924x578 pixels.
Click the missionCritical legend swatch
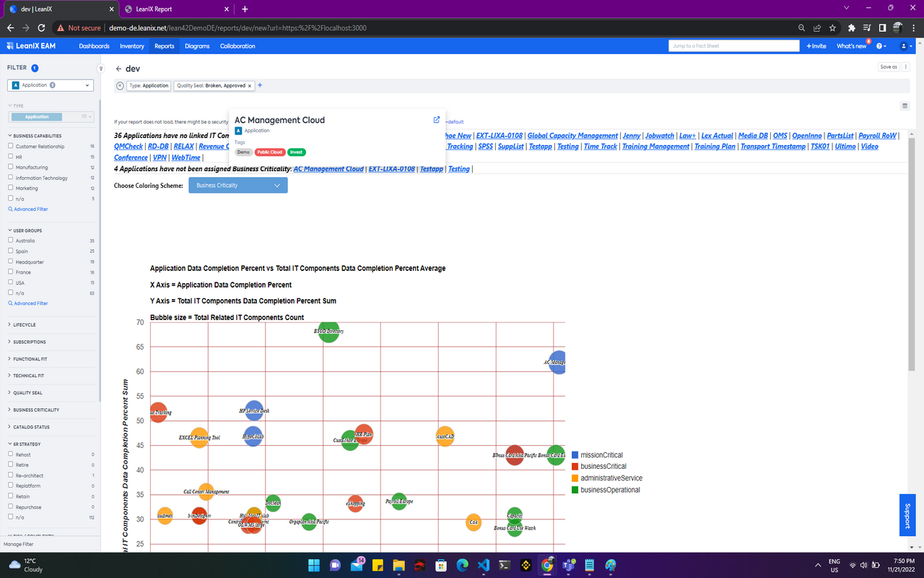coord(575,455)
